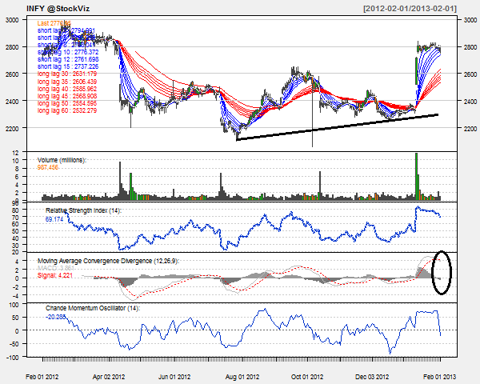This screenshot has width=480, height=384.
Task: Click the RSI value 69.174
Action: [x=54, y=219]
